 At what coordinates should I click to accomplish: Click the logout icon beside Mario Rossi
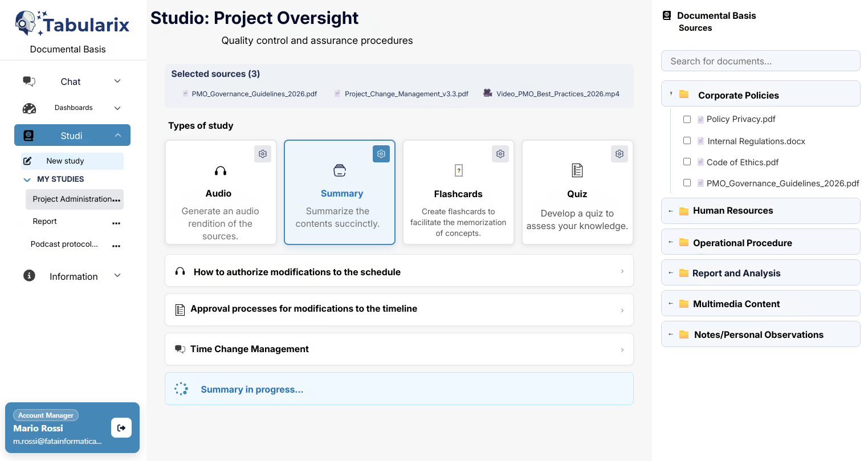[x=121, y=428]
